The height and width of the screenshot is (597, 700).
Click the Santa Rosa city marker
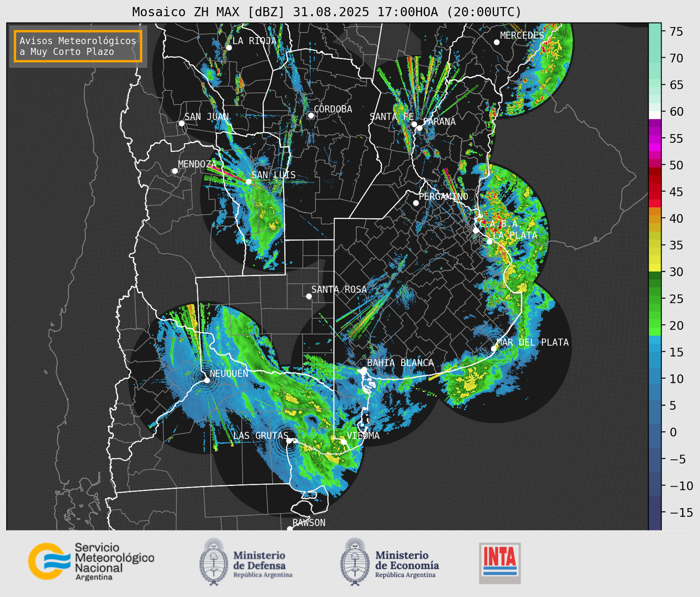(x=309, y=296)
